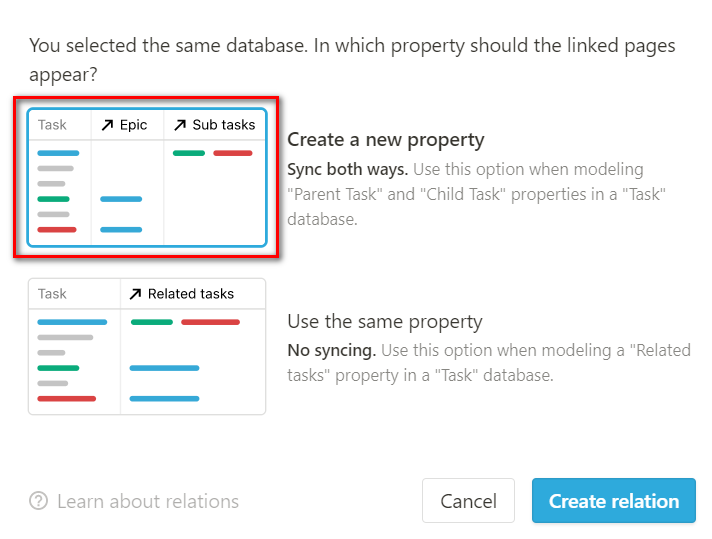Click the Epic column header label
The width and height of the screenshot is (712, 539).
pos(134,125)
